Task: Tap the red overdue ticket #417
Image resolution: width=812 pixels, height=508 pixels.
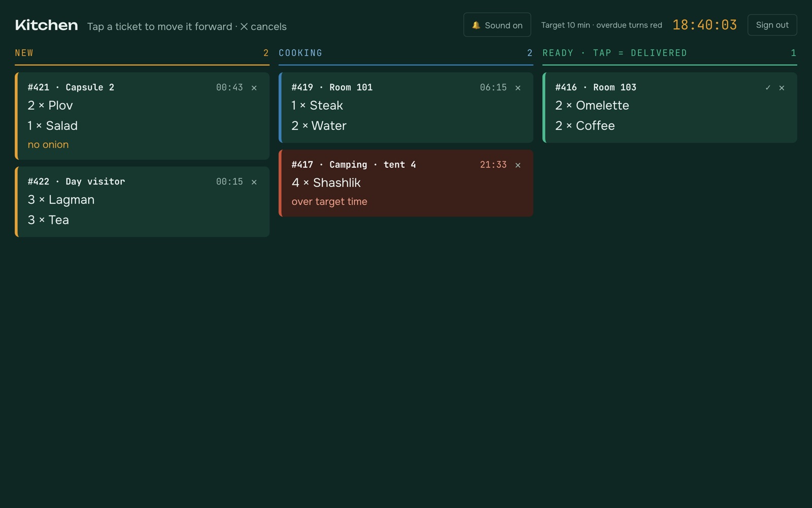Action: (406, 183)
